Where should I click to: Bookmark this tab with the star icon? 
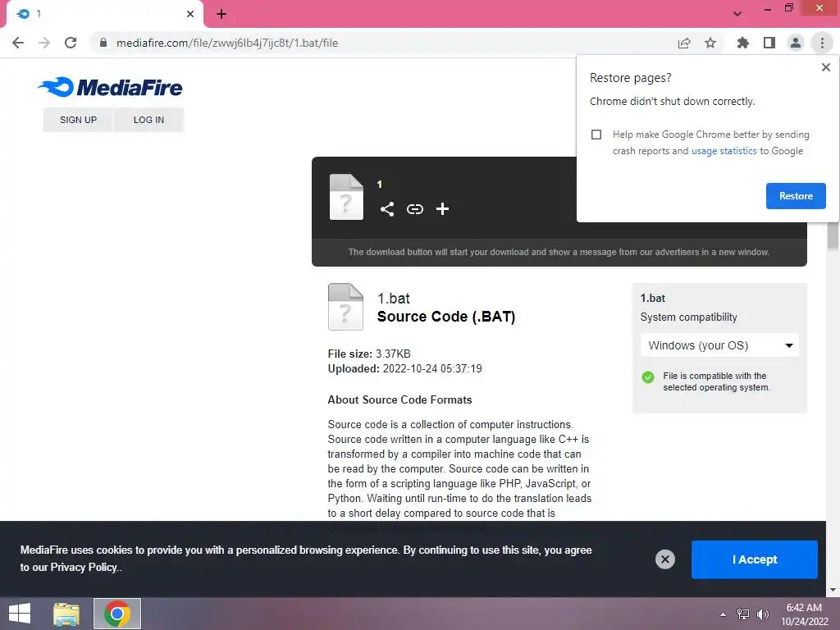coord(710,43)
